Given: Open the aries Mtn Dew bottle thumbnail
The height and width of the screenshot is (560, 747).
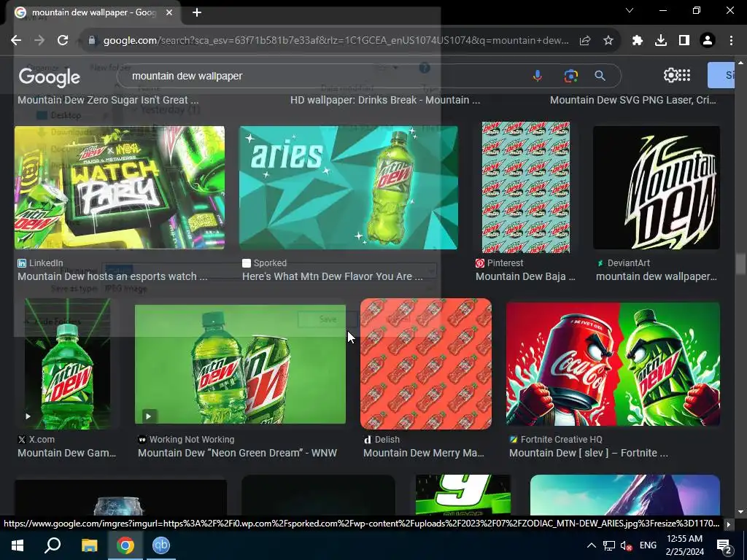Looking at the screenshot, I should tap(348, 187).
